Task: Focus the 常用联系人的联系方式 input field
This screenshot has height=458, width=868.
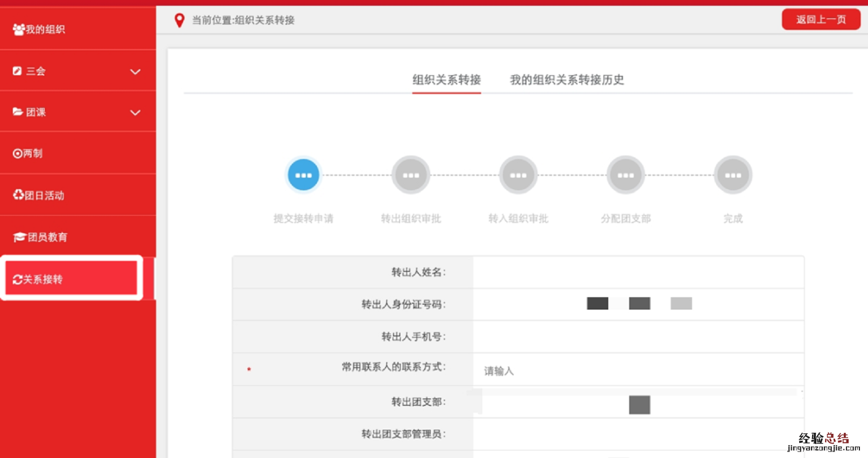Action: point(637,371)
